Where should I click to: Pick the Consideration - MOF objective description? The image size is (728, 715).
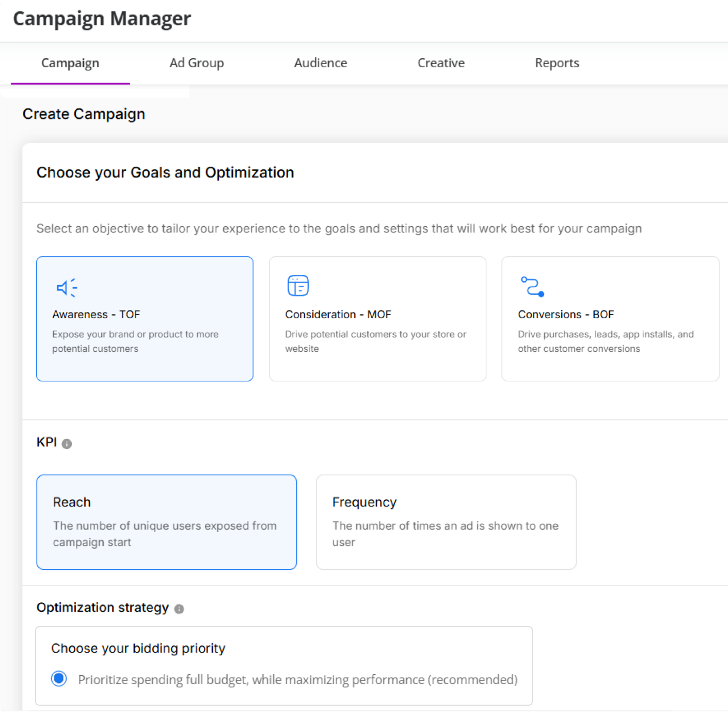tap(375, 341)
